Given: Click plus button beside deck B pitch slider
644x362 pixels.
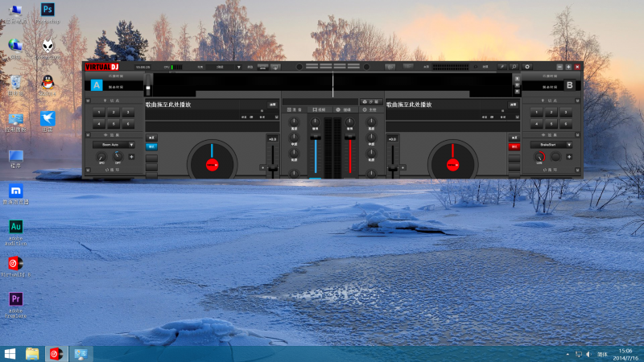Looking at the screenshot, I should 402,167.
